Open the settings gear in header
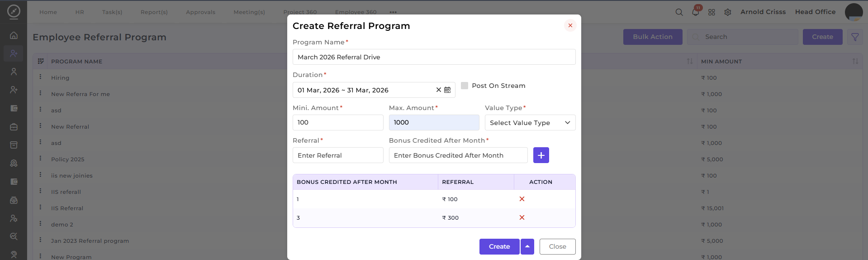The height and width of the screenshot is (260, 868). (728, 12)
